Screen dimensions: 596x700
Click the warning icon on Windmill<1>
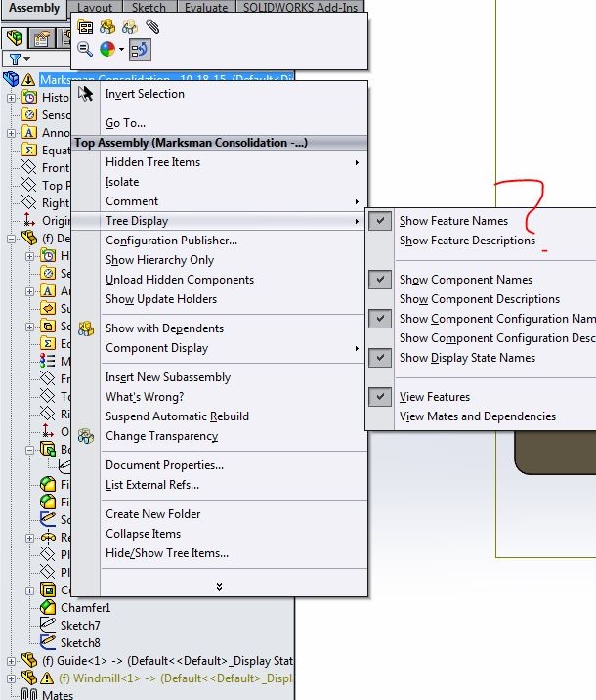coord(46,678)
